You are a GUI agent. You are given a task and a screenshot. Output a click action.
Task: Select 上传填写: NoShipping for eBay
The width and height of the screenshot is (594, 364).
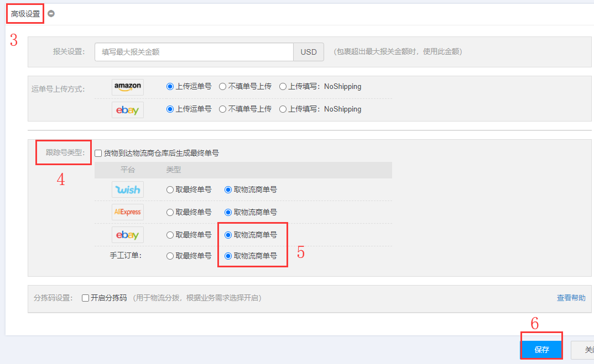pyautogui.click(x=283, y=109)
